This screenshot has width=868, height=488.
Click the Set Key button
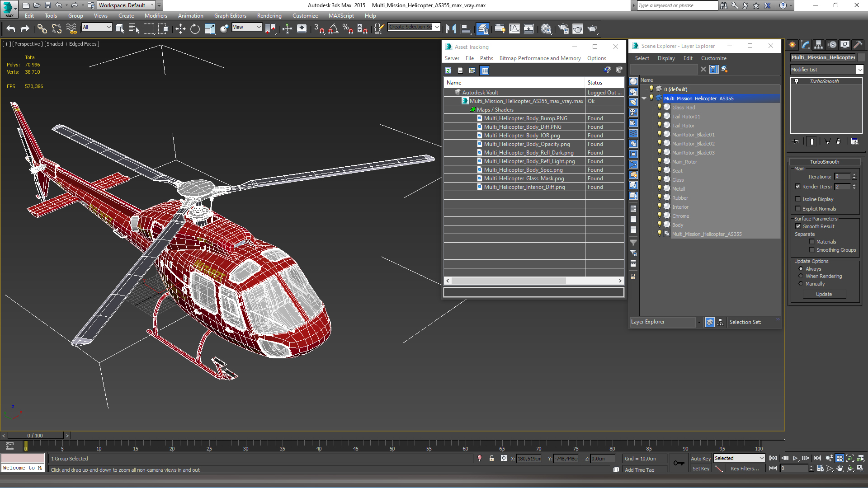click(701, 469)
